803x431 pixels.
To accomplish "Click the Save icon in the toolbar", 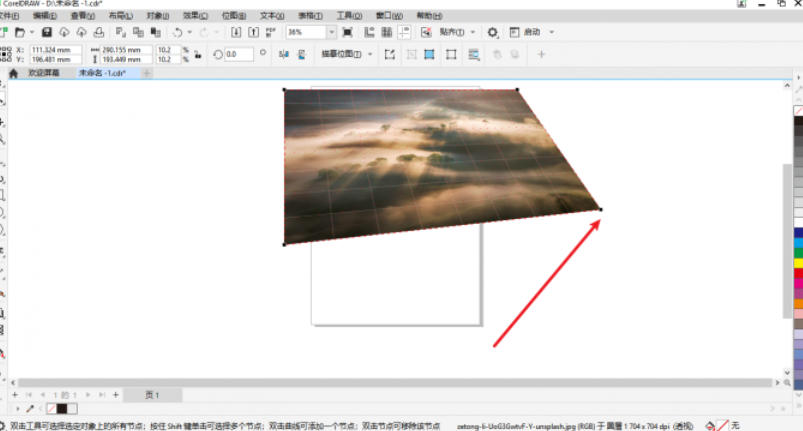I will pyautogui.click(x=47, y=33).
